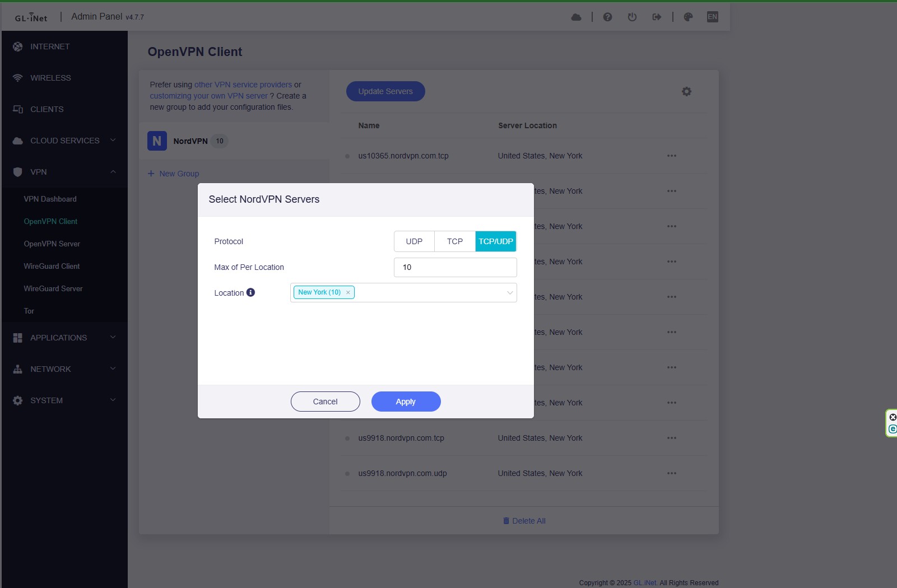897x588 pixels.
Task: Remove the New York (10) location tag
Action: click(x=348, y=292)
